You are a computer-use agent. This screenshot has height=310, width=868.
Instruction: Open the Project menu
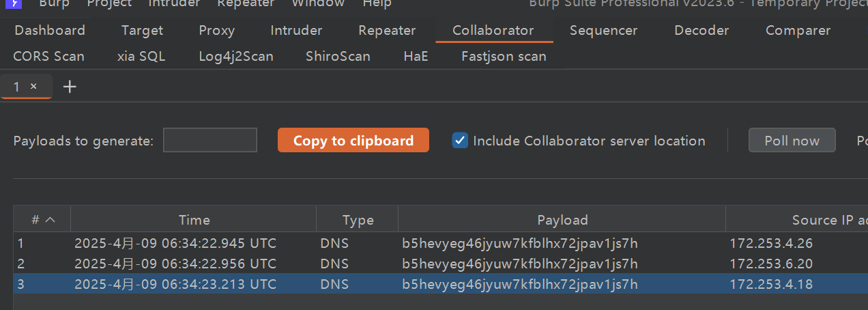[109, 4]
